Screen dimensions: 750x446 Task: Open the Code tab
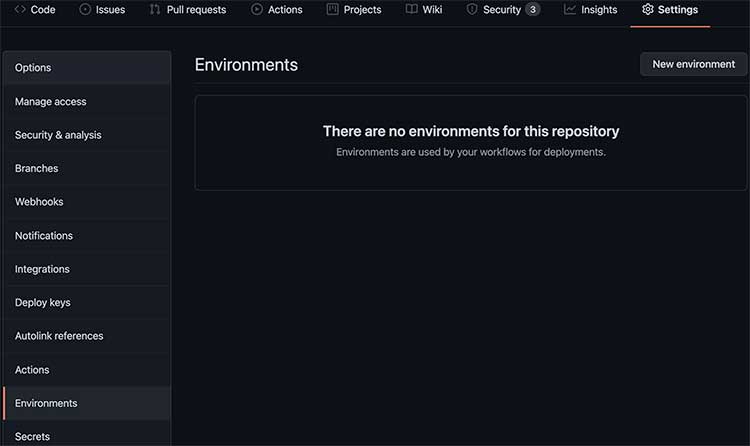(x=35, y=10)
